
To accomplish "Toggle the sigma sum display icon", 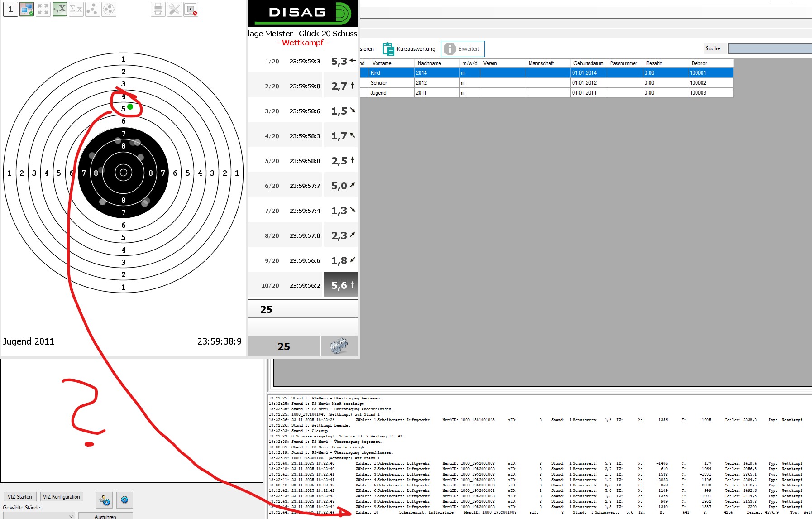I will (76, 9).
